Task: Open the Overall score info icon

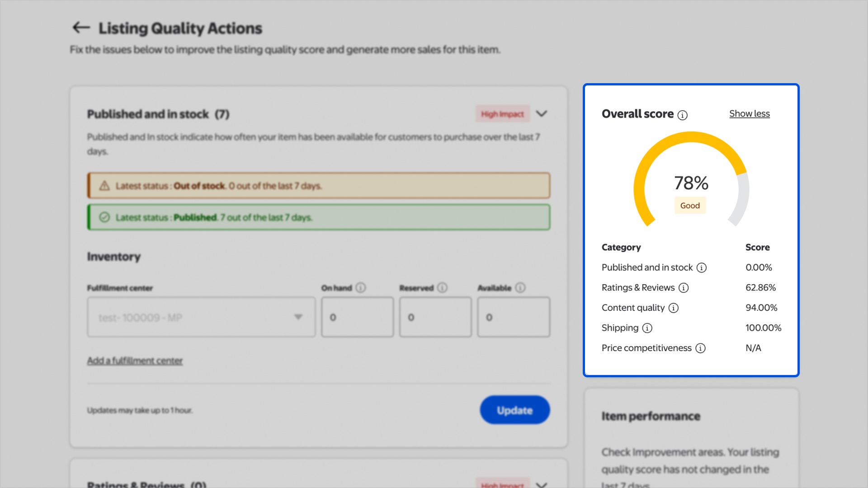Action: click(x=683, y=115)
